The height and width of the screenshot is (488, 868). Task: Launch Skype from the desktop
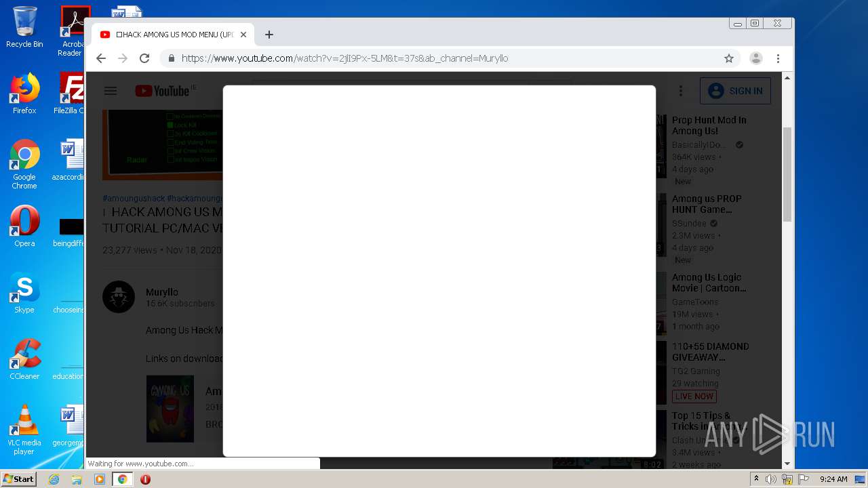tap(24, 293)
